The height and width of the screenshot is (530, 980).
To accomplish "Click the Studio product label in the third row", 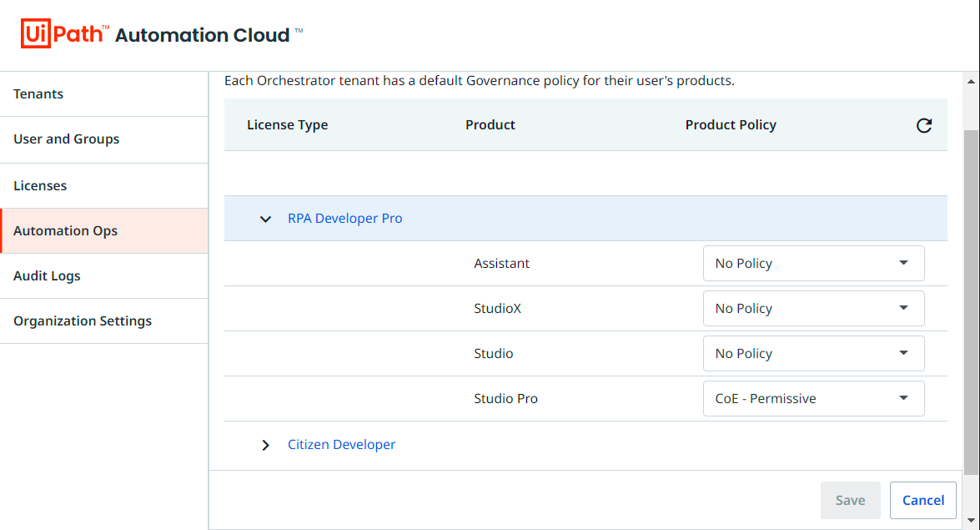I will point(493,354).
